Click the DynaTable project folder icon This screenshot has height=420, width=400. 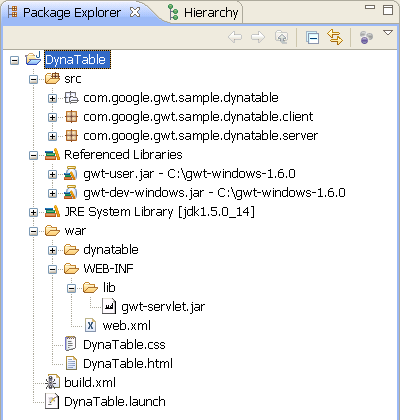point(33,59)
